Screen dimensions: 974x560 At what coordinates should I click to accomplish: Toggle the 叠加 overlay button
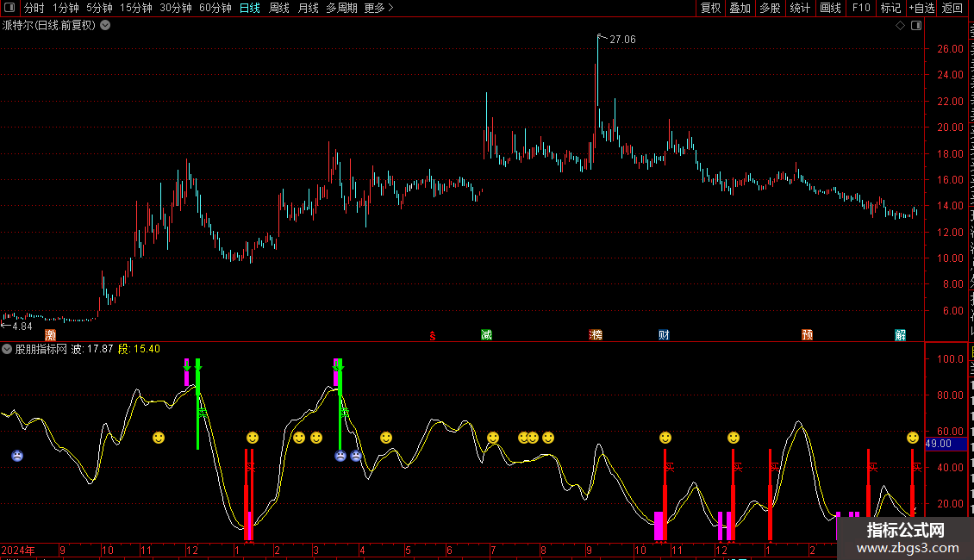pos(740,8)
